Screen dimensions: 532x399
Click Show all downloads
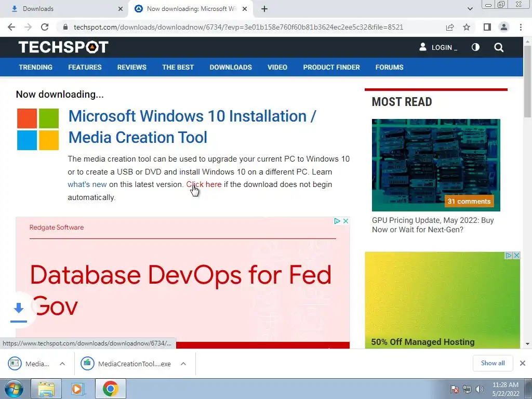coord(493,363)
